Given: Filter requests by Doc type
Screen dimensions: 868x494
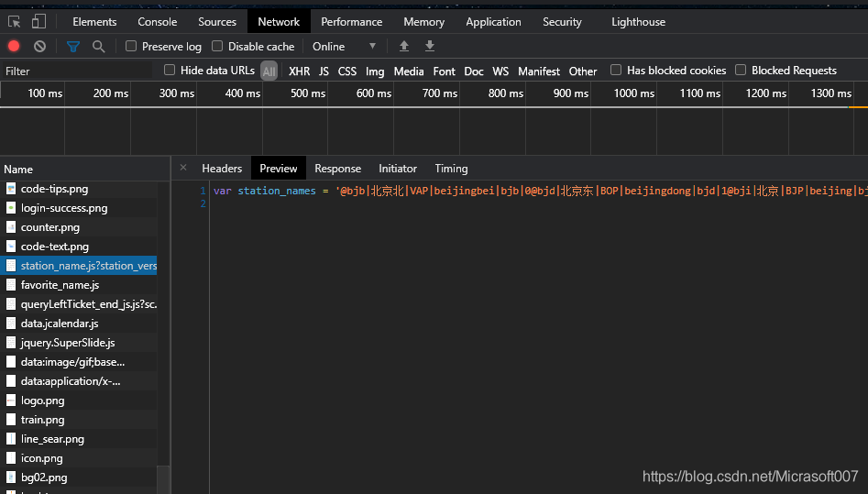Looking at the screenshot, I should [473, 71].
